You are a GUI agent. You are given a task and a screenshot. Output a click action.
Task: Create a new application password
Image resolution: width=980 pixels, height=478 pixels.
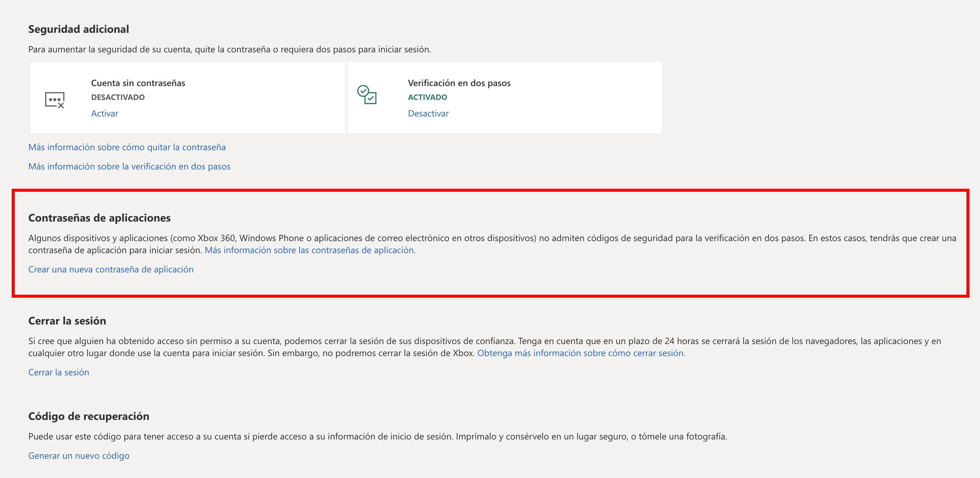(x=111, y=269)
